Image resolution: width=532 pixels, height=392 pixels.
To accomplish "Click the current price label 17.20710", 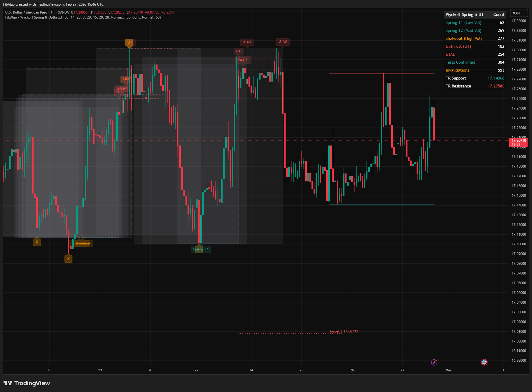I will point(519,140).
